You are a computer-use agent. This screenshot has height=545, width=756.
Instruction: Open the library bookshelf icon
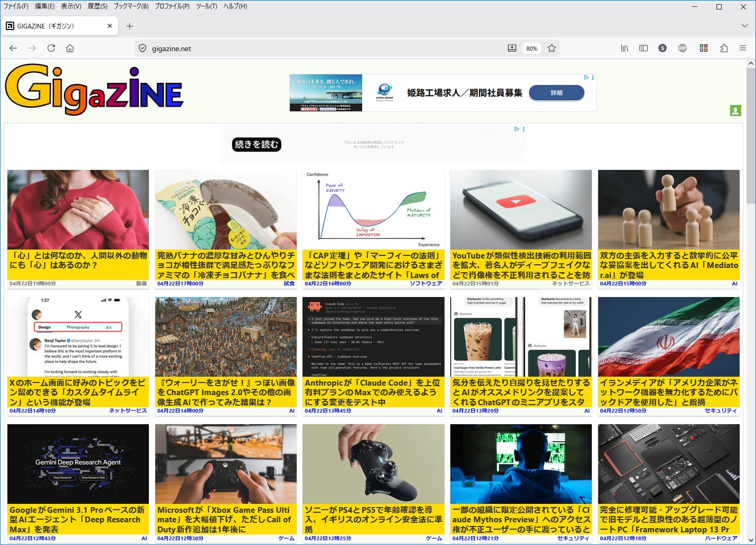coord(625,48)
